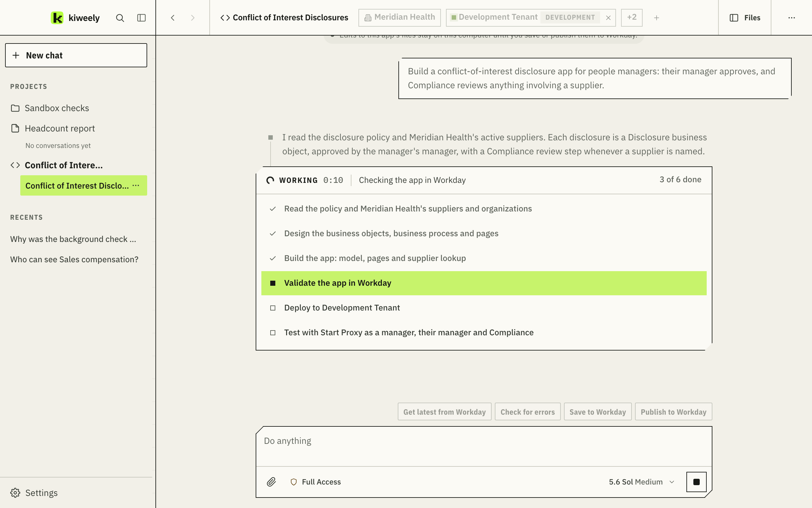Go forward with the right arrow

click(193, 18)
